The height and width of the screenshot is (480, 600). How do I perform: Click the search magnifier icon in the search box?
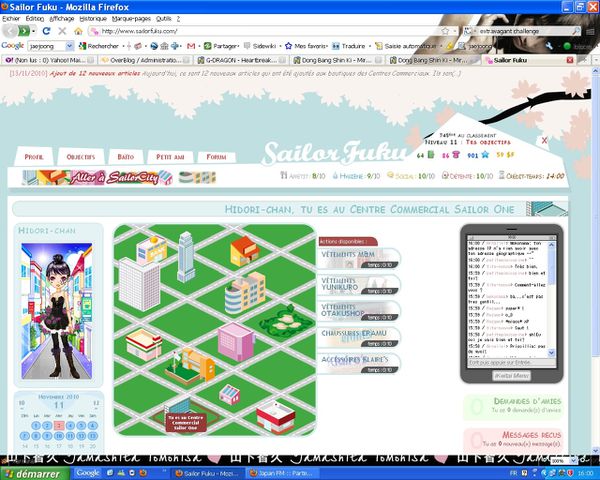(576, 31)
